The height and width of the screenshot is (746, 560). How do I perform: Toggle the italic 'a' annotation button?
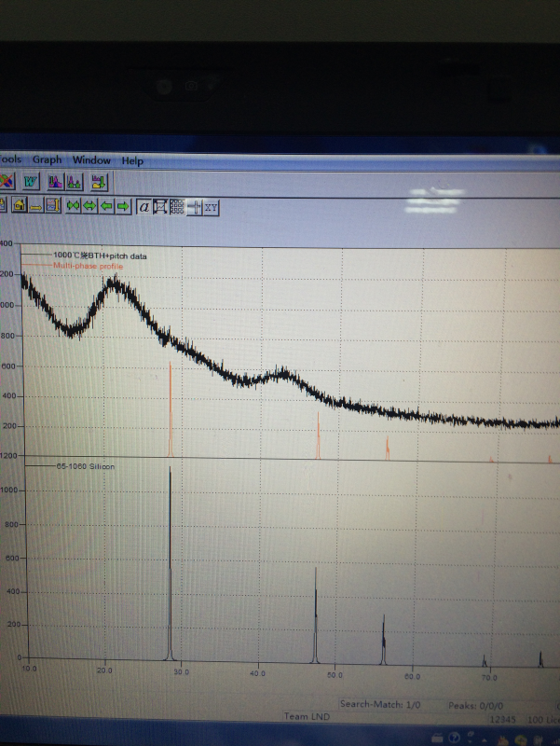coord(143,207)
